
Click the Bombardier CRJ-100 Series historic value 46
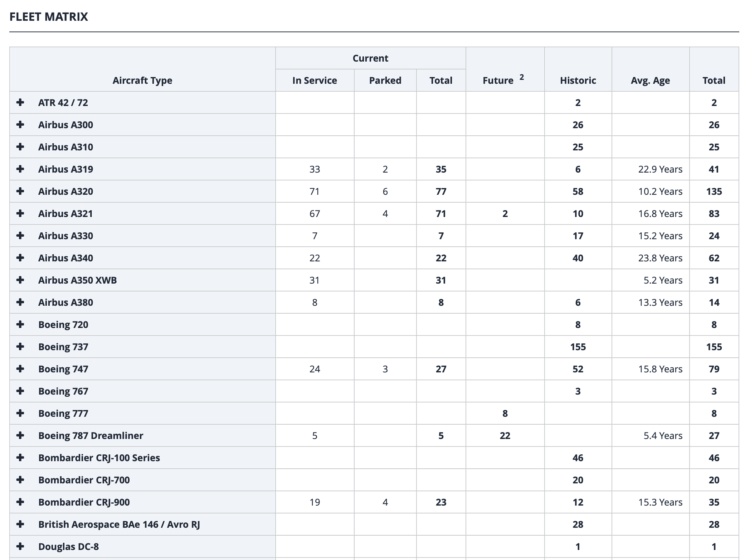tap(578, 458)
